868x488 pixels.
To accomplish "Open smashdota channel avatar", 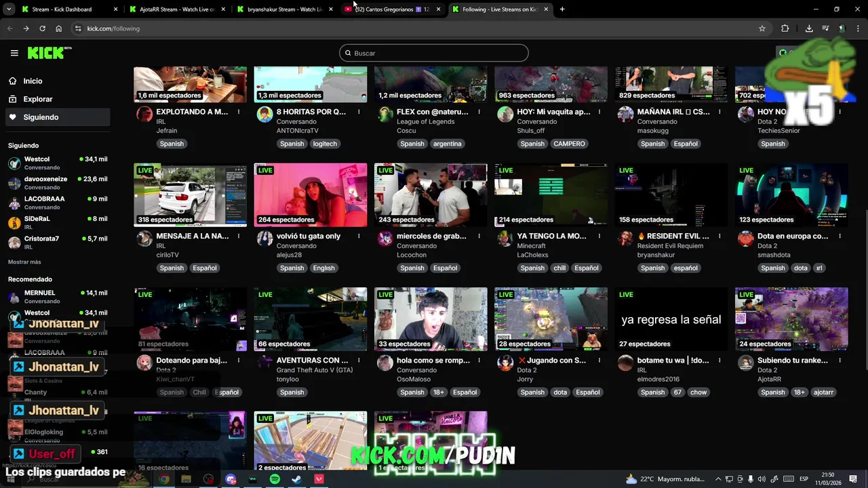I will point(746,238).
